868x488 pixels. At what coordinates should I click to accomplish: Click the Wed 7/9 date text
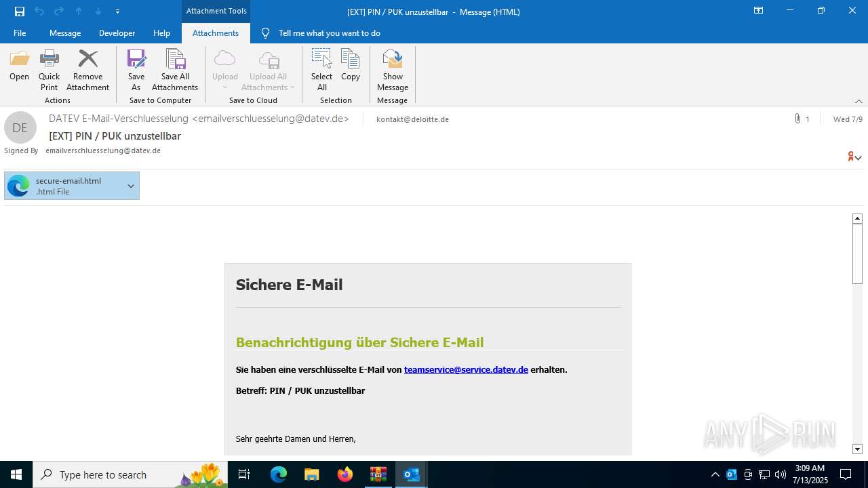[x=848, y=119]
